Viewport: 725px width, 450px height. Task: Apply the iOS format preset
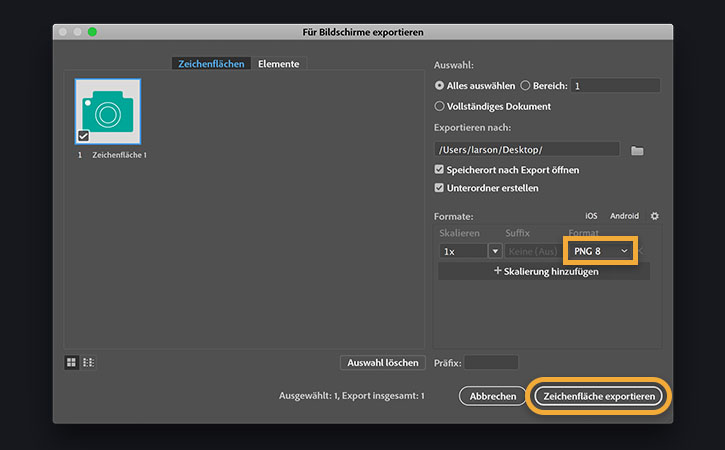[591, 216]
